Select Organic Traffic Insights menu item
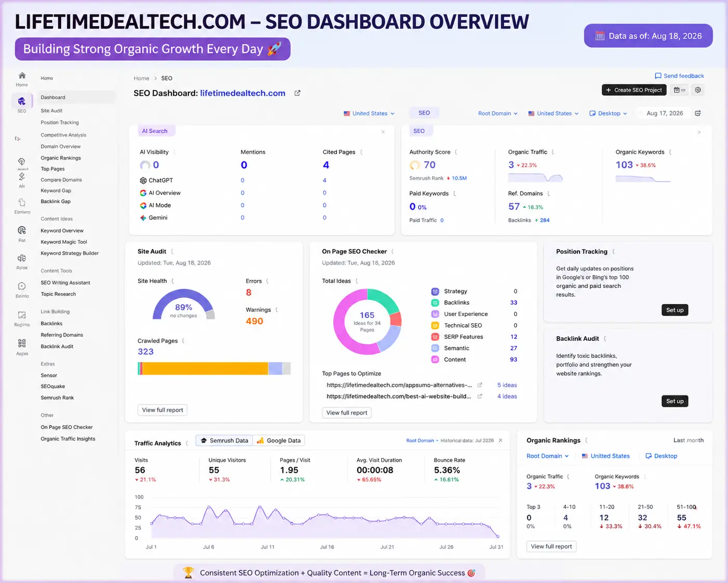 68,439
